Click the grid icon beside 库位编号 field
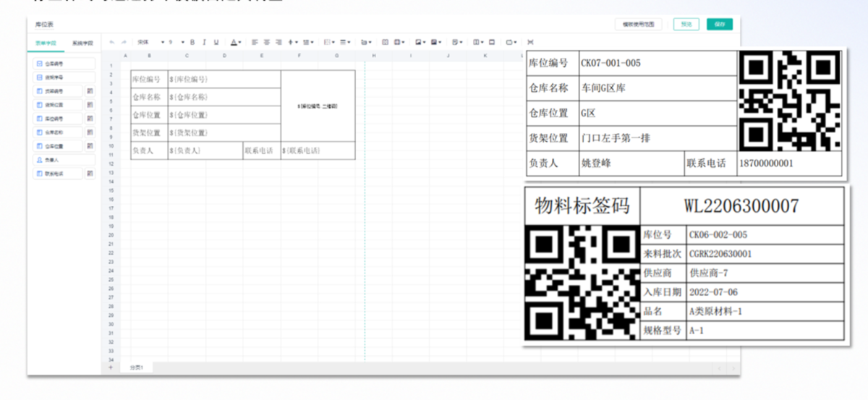 pos(90,119)
